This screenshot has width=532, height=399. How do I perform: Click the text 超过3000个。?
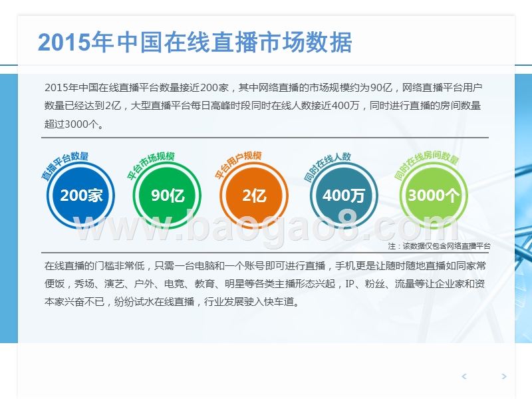pos(74,124)
